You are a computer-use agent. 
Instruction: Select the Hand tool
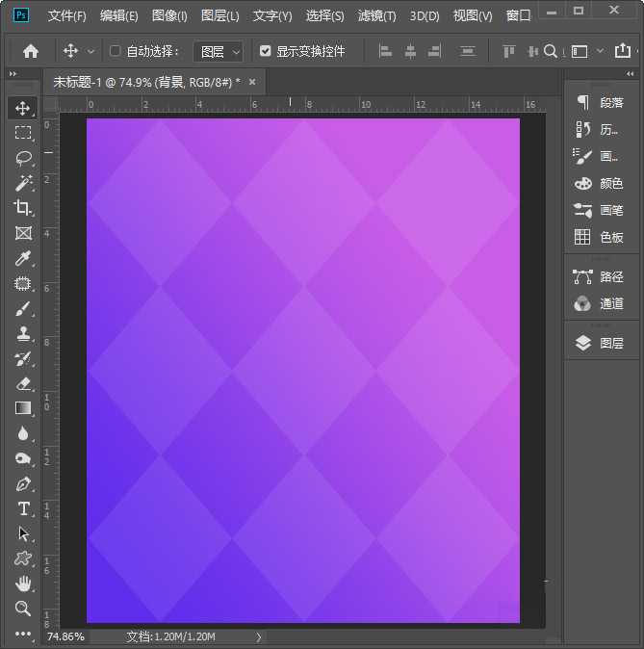[23, 584]
